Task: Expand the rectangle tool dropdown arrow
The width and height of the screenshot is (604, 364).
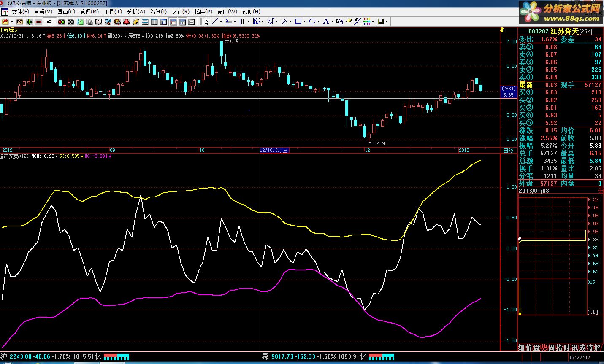Action: coord(304,22)
